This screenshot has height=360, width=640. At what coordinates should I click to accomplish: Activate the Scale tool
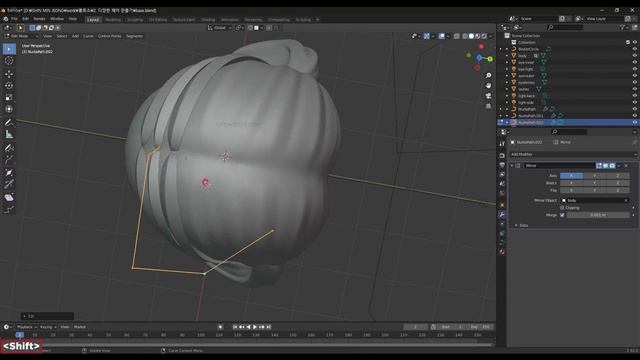[9, 98]
